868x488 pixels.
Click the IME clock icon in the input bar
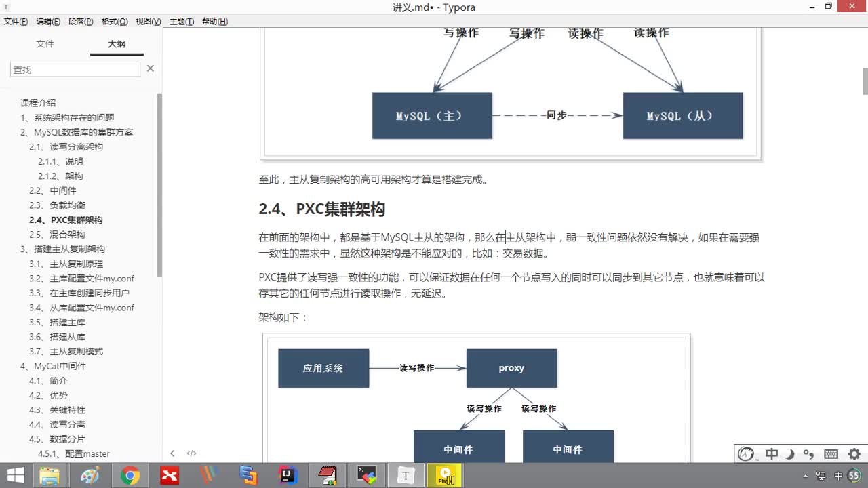tap(747, 454)
